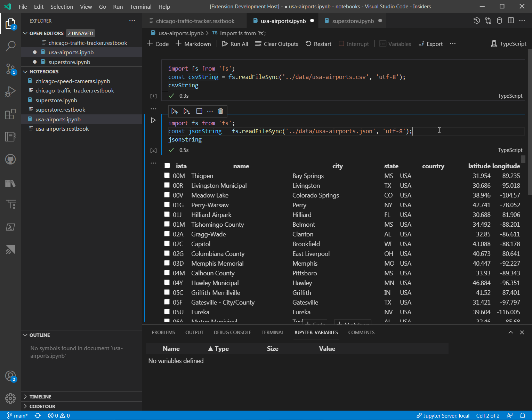Open the Extensions view
The image size is (532, 420).
click(10, 114)
